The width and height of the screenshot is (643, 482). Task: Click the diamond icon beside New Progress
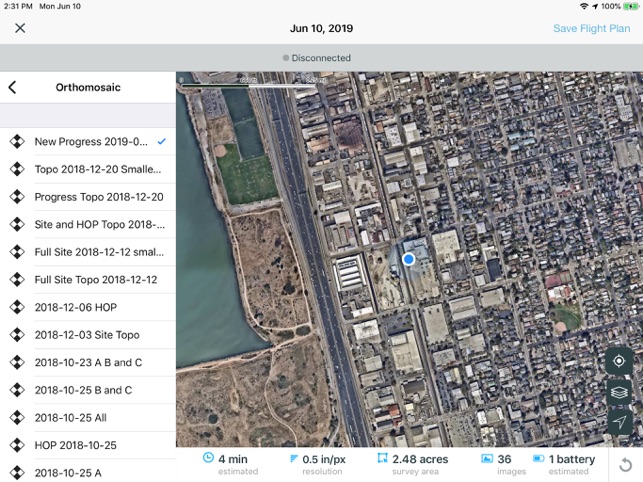(17, 142)
